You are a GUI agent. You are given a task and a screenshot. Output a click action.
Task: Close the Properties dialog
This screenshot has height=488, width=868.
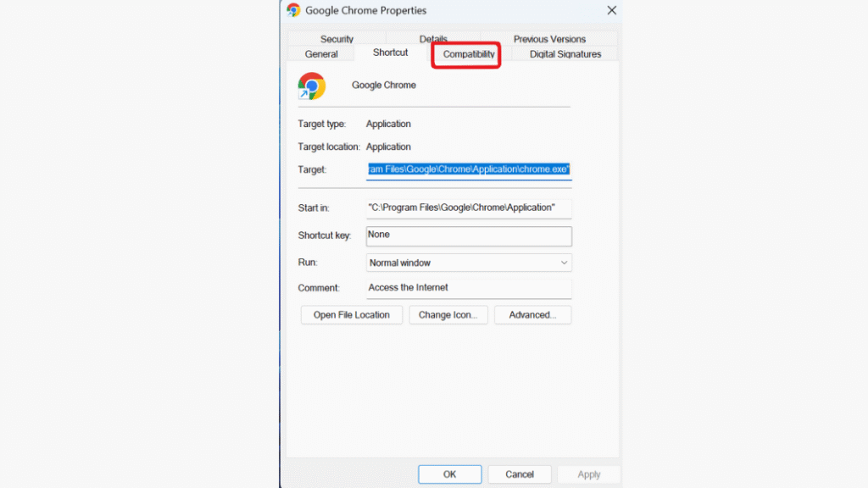coord(611,10)
